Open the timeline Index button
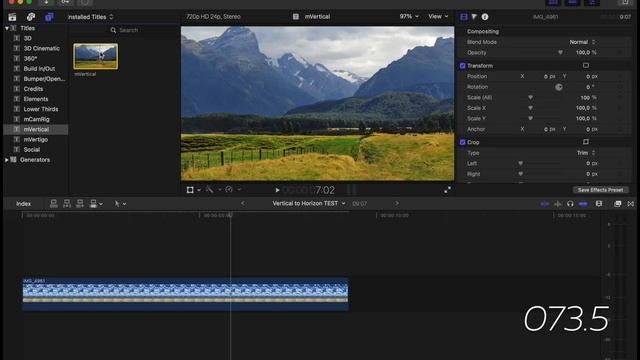 23,204
